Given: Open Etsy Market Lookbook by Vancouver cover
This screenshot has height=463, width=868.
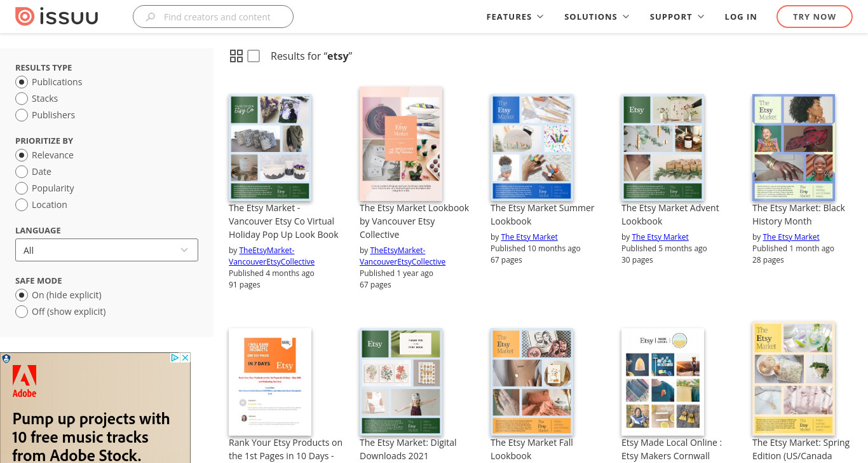Looking at the screenshot, I should point(401,144).
